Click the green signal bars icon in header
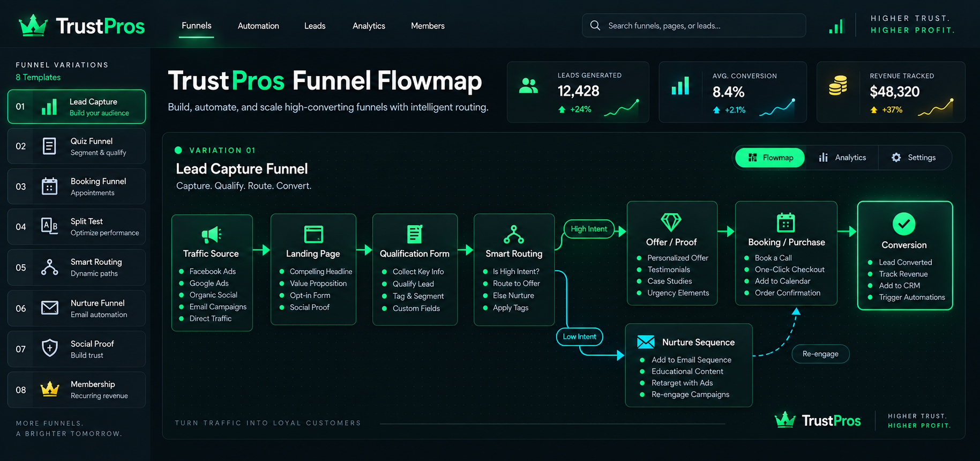 836,26
